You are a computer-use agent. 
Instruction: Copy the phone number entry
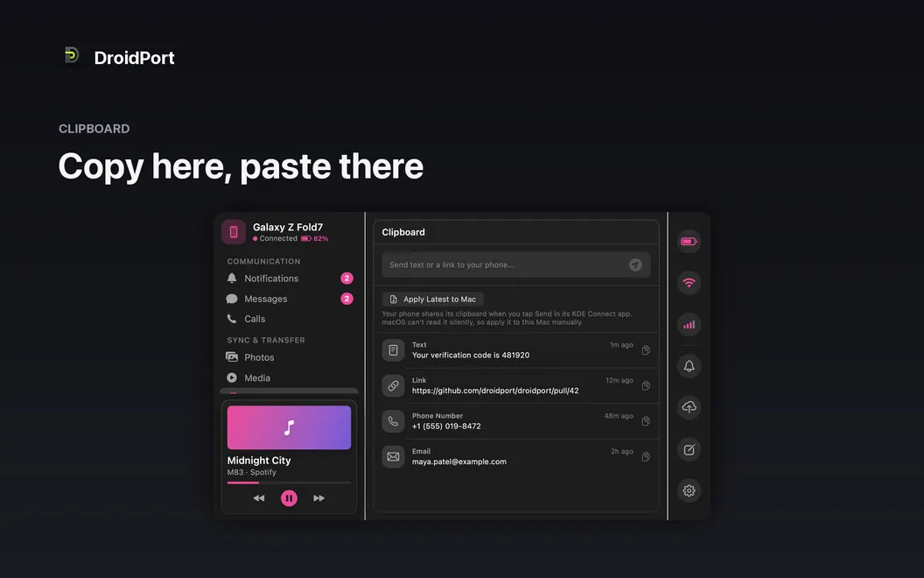[646, 421]
